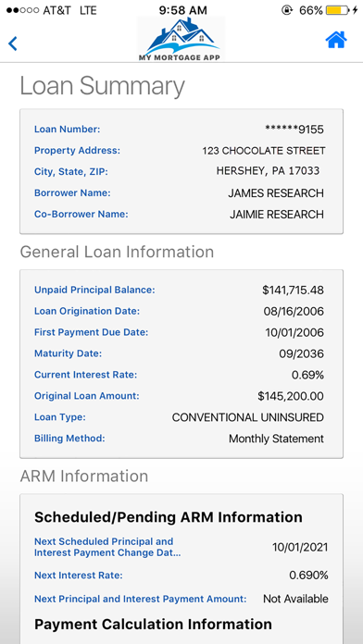Tap the Property Address label
This screenshot has width=363, height=644.
click(x=77, y=151)
